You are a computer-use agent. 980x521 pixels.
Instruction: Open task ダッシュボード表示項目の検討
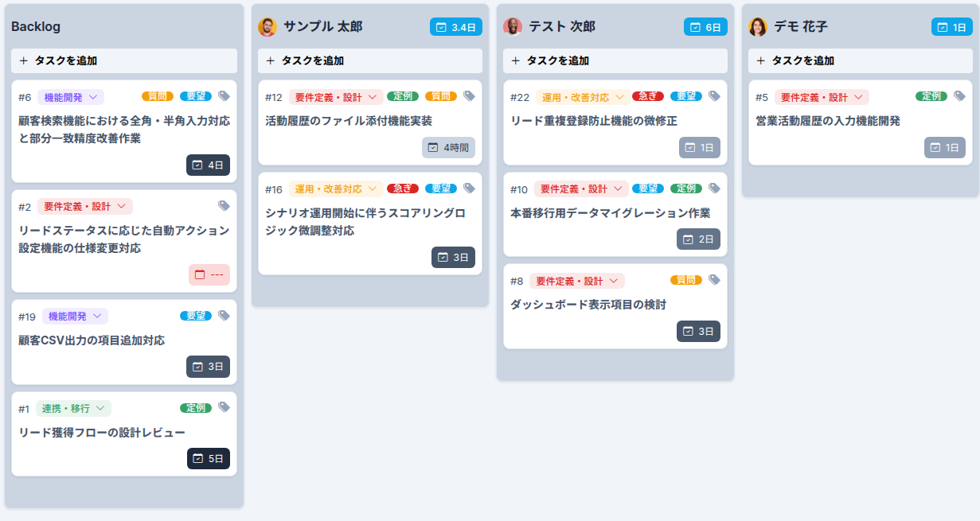click(588, 305)
